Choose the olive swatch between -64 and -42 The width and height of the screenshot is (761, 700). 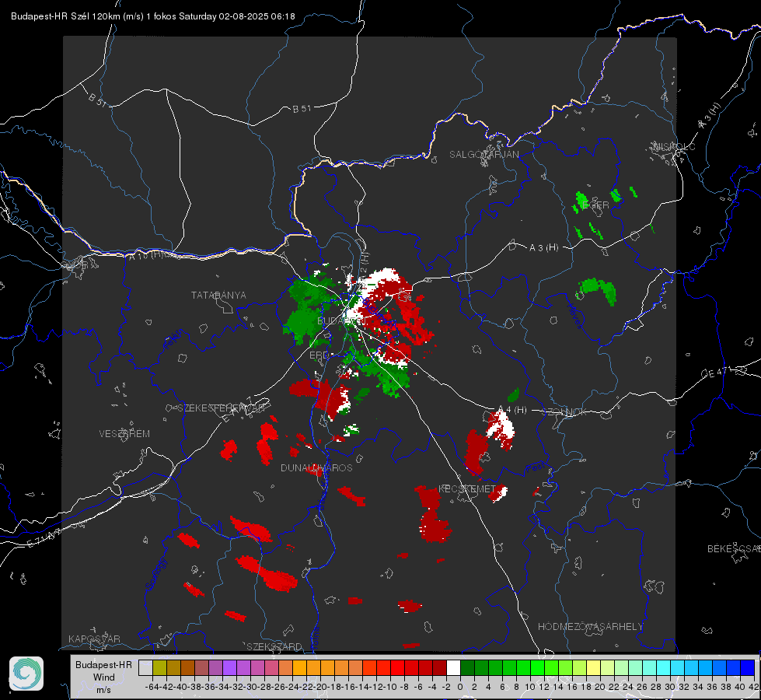pyautogui.click(x=159, y=668)
